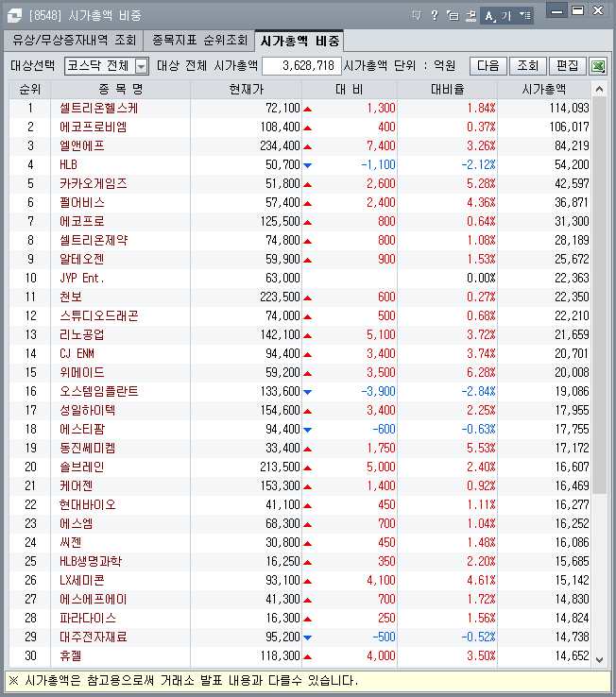Sort by the 순위 column header
Screen dimensions: 616x697
[30, 90]
